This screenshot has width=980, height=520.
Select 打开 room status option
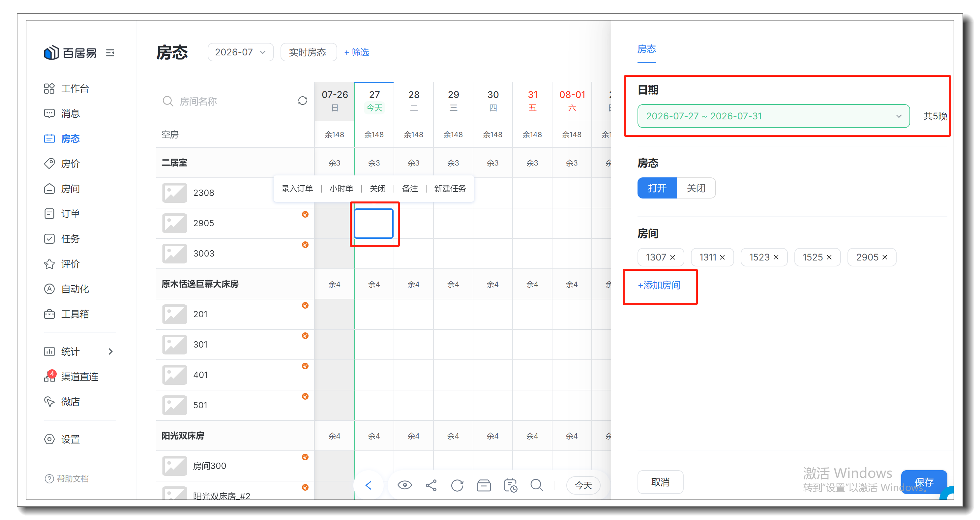pos(657,188)
